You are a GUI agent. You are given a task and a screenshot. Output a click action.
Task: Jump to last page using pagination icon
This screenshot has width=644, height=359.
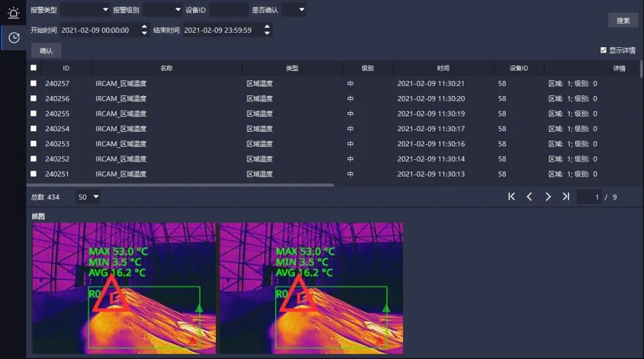(566, 196)
